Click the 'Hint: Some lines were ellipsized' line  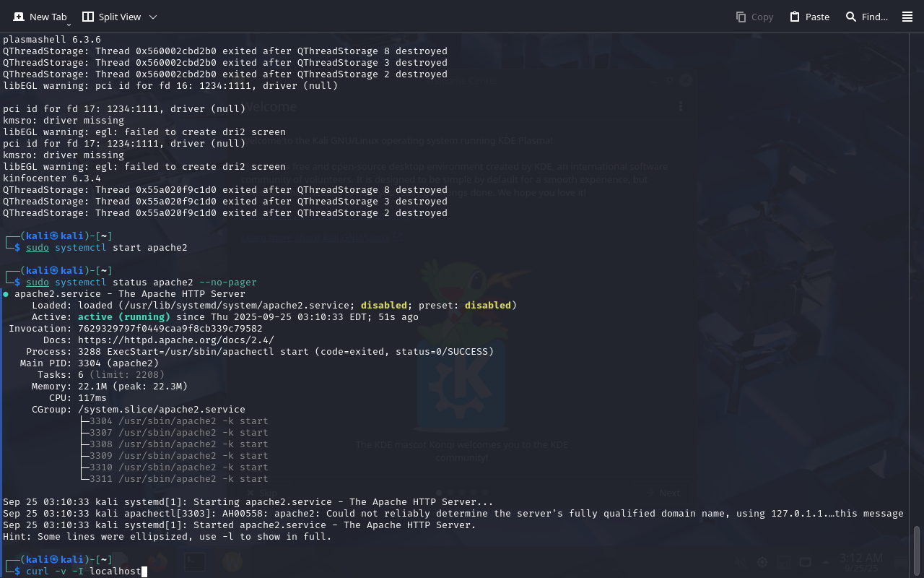tap(167, 537)
